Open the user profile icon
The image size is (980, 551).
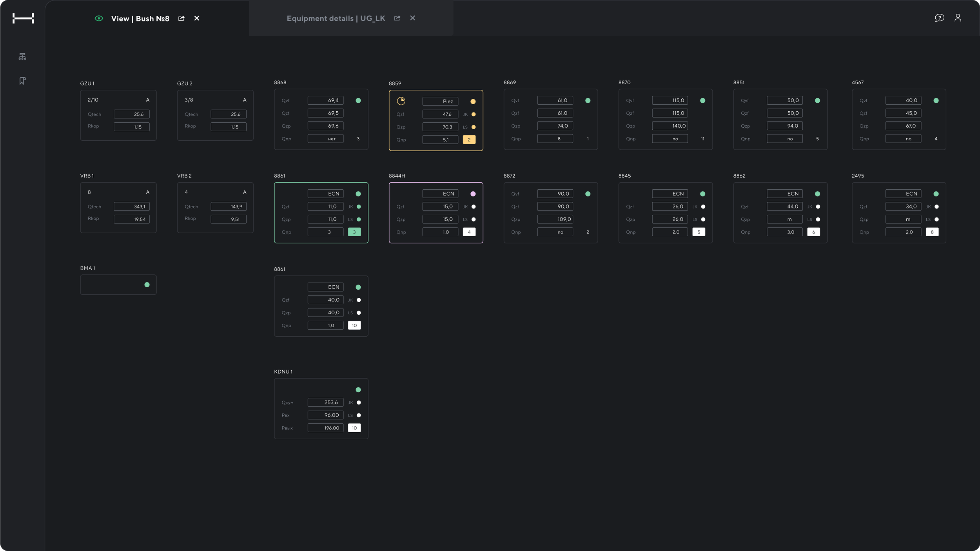tap(958, 18)
